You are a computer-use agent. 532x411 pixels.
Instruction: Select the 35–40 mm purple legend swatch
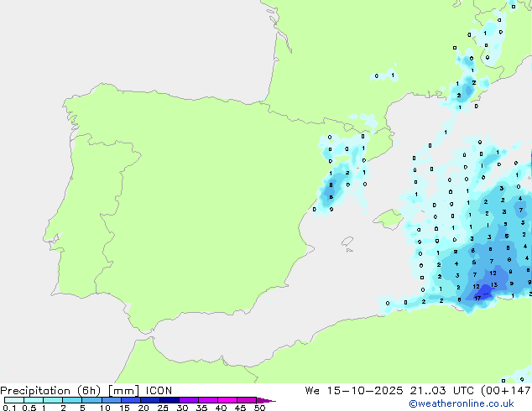tap(207, 400)
